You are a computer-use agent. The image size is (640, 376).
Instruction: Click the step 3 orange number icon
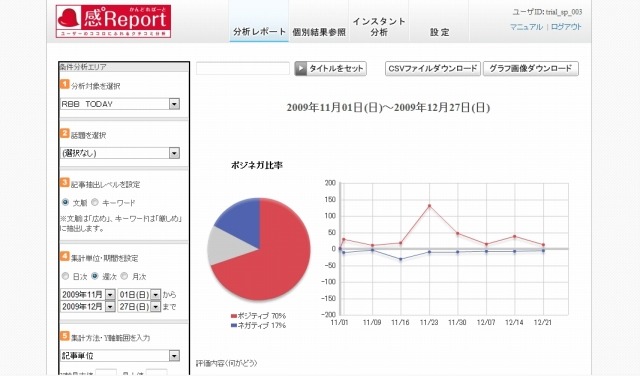pyautogui.click(x=64, y=182)
